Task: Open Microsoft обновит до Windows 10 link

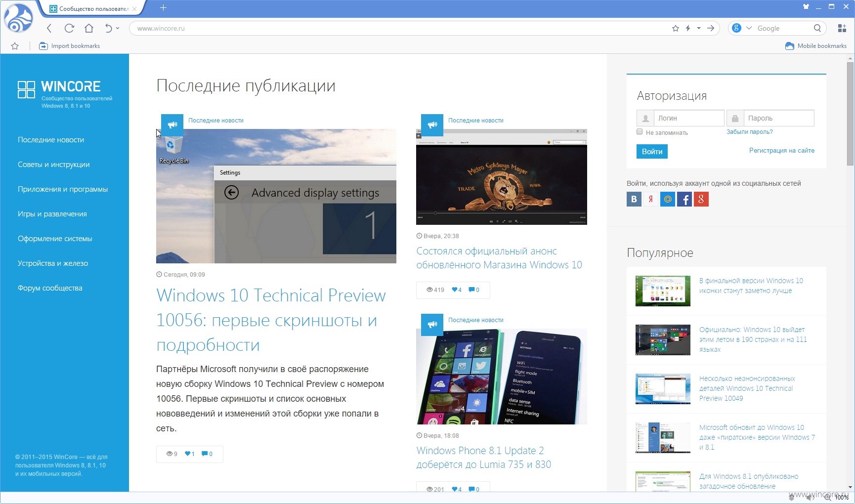Action: click(x=757, y=437)
